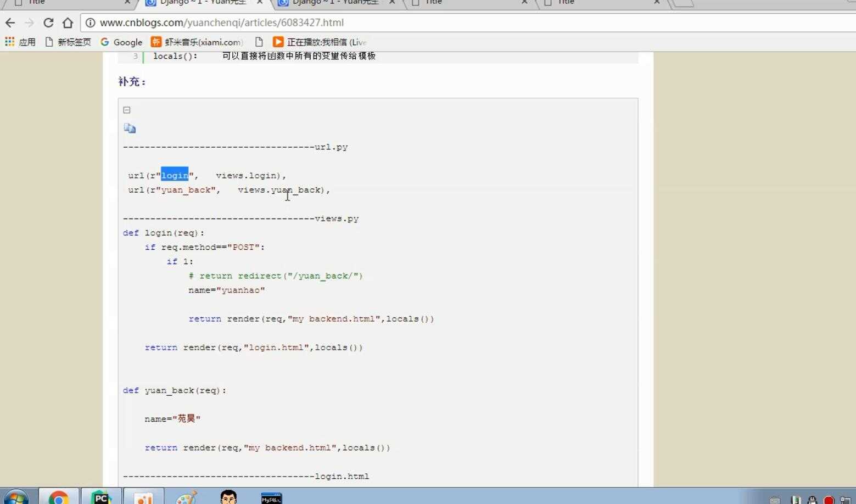Click the def yuan_back(req): line

[175, 390]
